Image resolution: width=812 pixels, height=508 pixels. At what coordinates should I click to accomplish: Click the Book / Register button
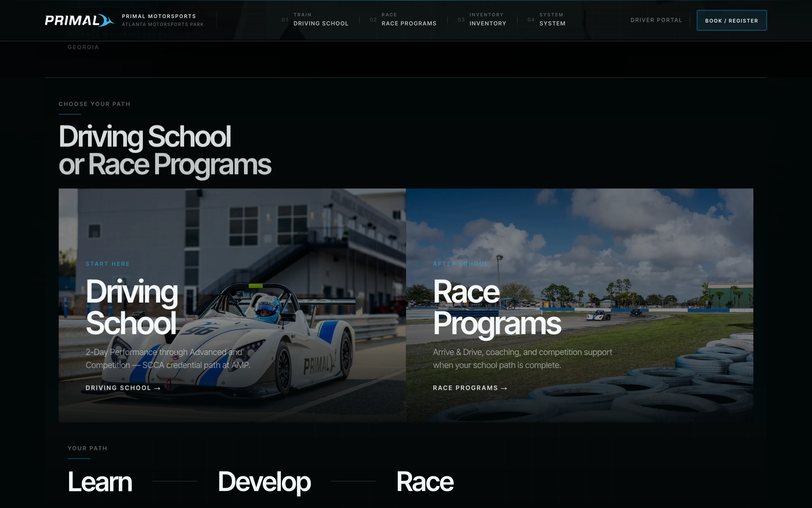coord(731,21)
